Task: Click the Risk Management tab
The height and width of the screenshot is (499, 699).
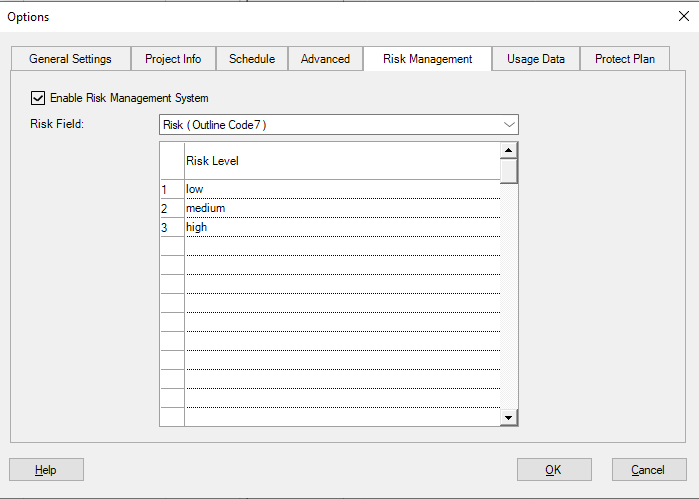Action: [x=427, y=59]
